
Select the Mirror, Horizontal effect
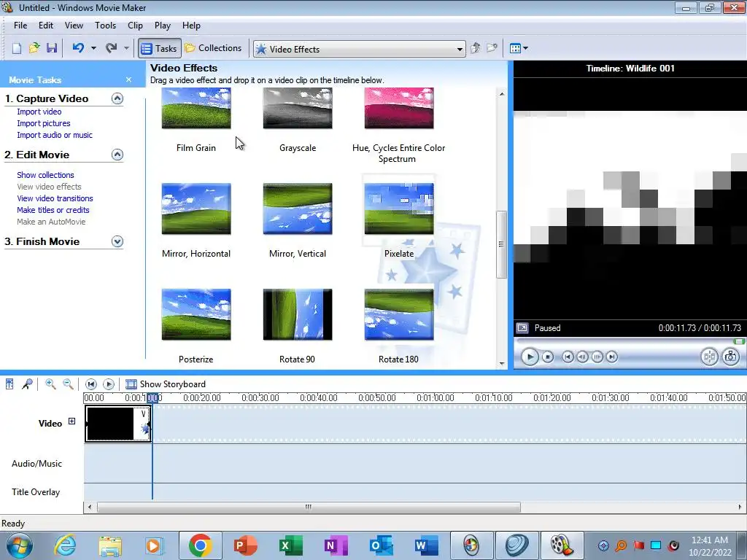pyautogui.click(x=196, y=209)
